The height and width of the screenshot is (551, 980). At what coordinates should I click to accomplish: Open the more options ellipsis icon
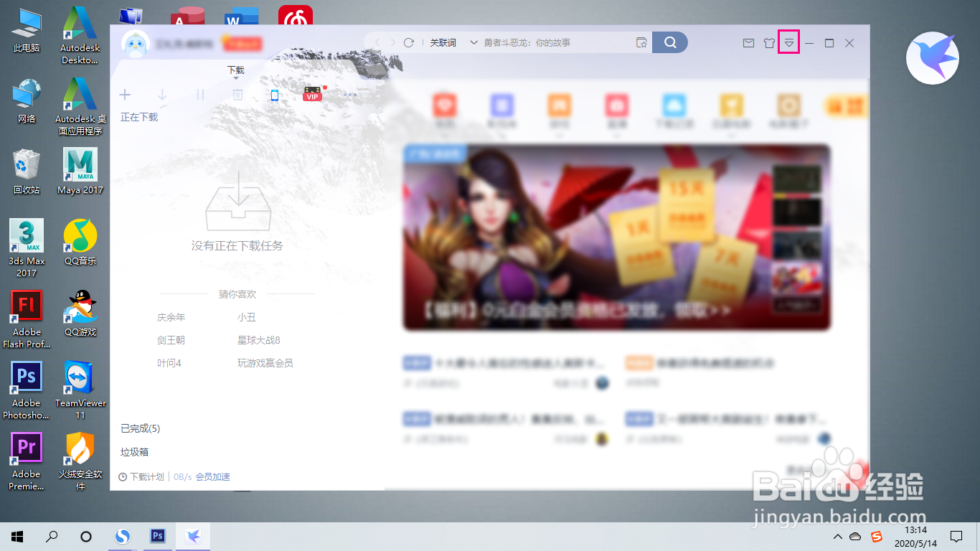[350, 95]
